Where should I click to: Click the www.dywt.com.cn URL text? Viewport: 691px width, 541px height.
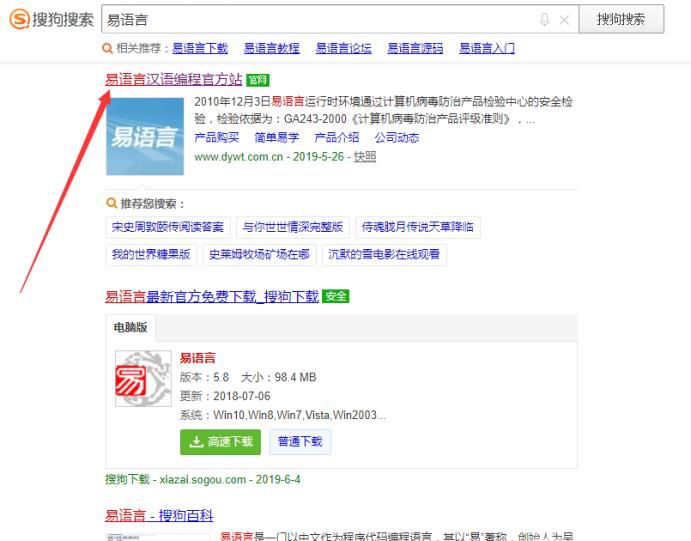pyautogui.click(x=238, y=156)
